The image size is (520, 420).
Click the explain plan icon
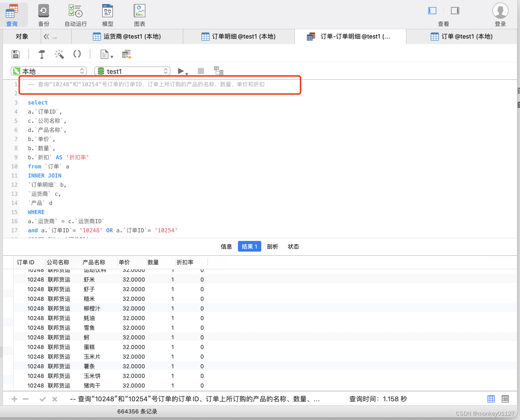click(219, 71)
